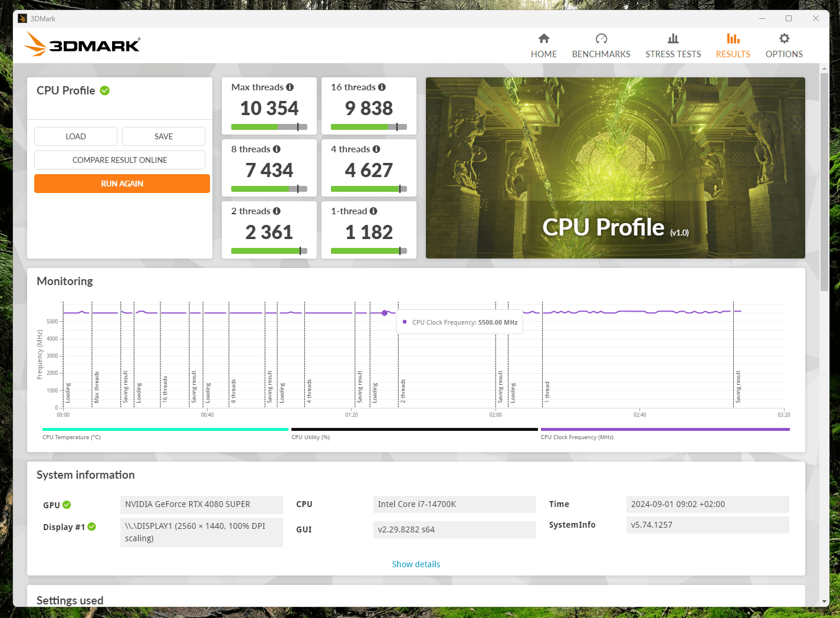Image resolution: width=840 pixels, height=618 pixels.
Task: Toggle CPU Clock Frequency graph legend
Action: tap(665, 434)
